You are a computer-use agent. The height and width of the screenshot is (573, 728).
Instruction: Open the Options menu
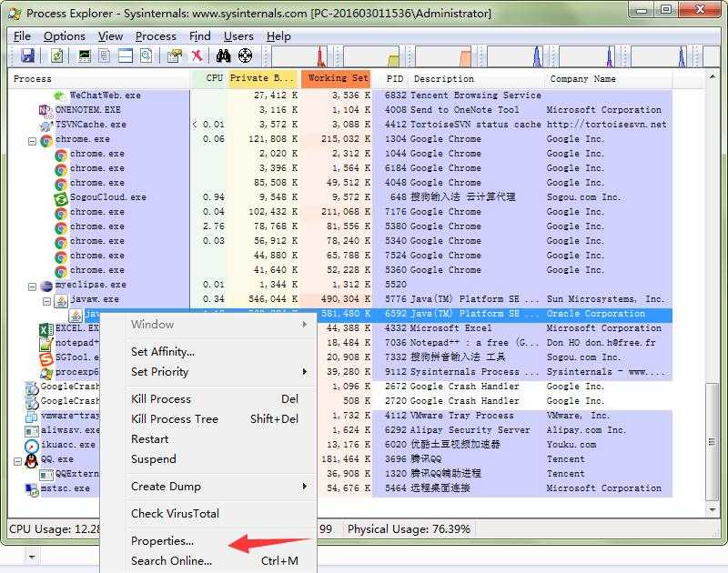pos(64,36)
